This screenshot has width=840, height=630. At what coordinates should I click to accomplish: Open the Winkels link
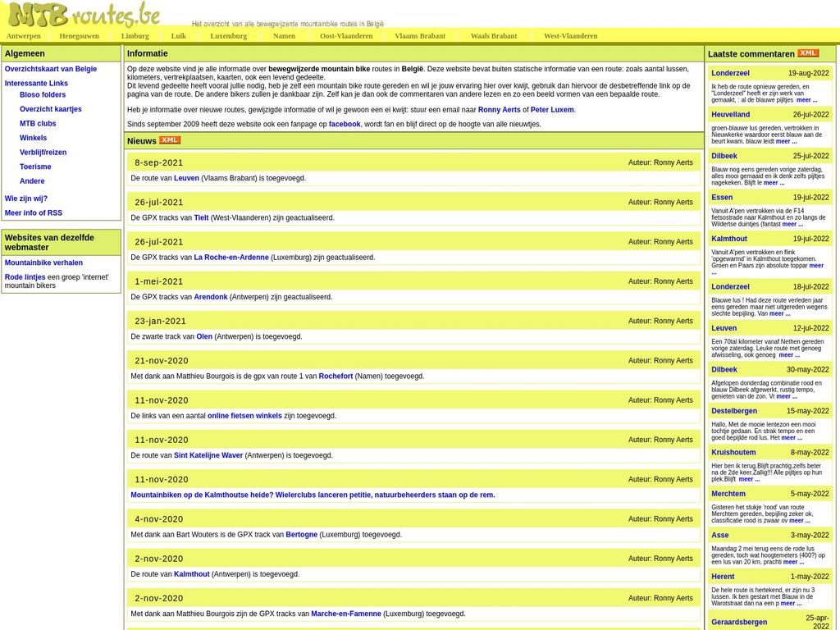coord(33,138)
